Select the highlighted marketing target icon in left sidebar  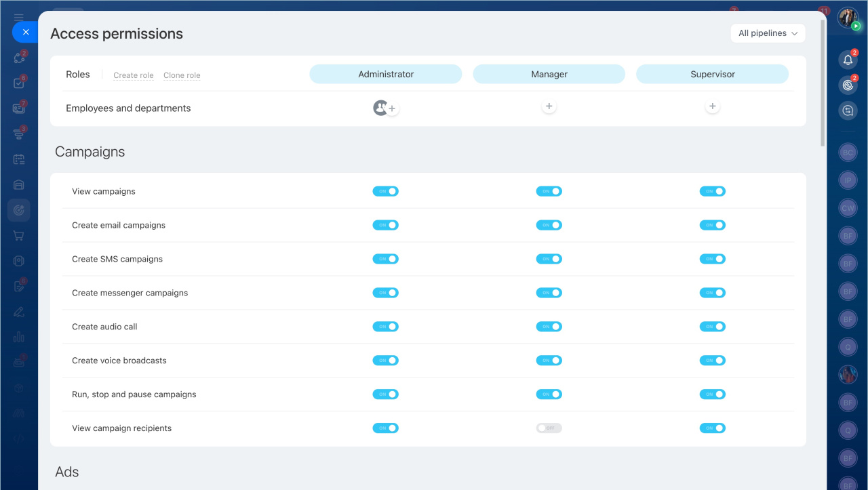coord(19,211)
